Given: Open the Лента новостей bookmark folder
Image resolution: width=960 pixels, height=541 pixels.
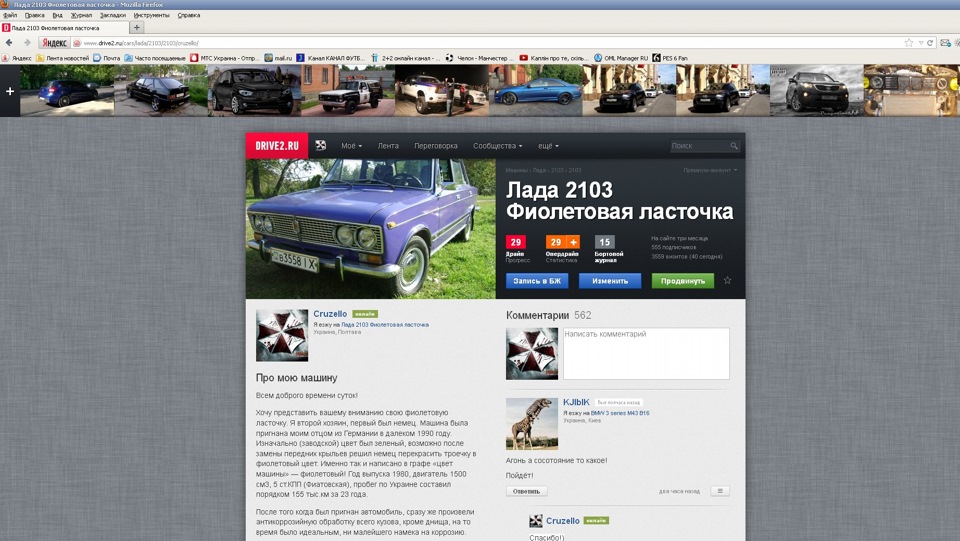Looking at the screenshot, I should point(62,58).
